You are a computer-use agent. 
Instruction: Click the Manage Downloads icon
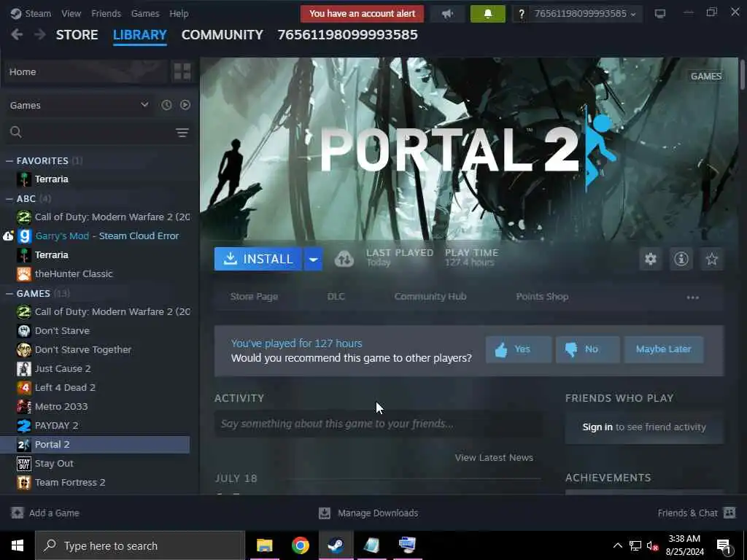[x=325, y=513]
